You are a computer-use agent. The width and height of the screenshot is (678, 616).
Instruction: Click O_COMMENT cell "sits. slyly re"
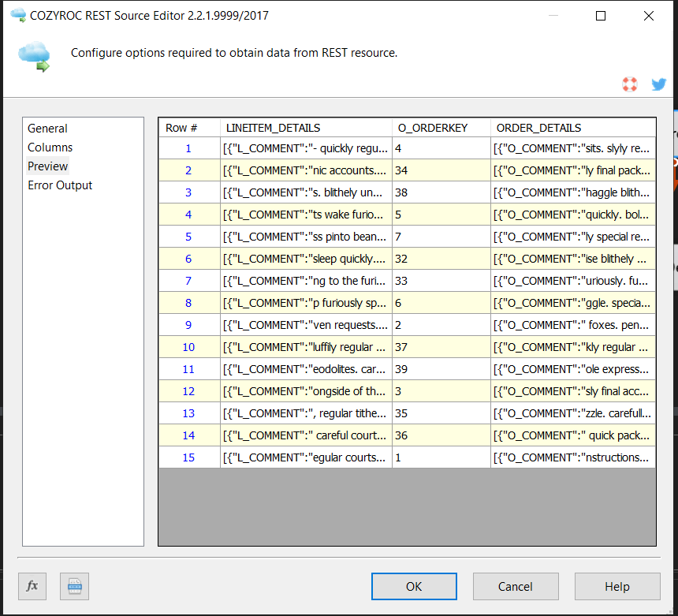click(x=573, y=148)
